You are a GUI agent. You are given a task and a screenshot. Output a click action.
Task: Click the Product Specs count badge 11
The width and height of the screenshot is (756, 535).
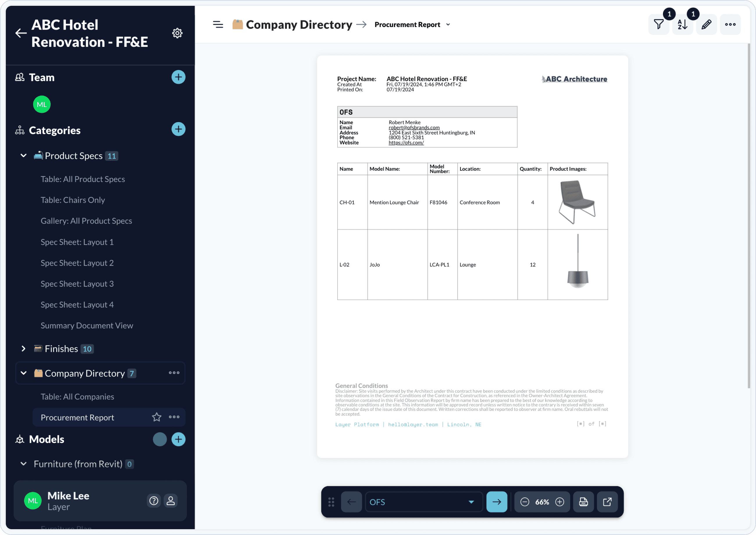pyautogui.click(x=112, y=156)
